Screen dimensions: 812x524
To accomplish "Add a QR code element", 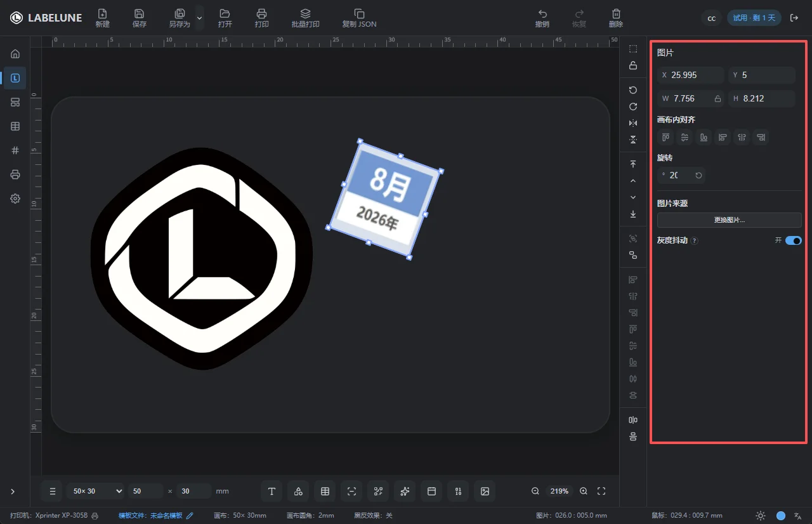I will click(x=378, y=491).
